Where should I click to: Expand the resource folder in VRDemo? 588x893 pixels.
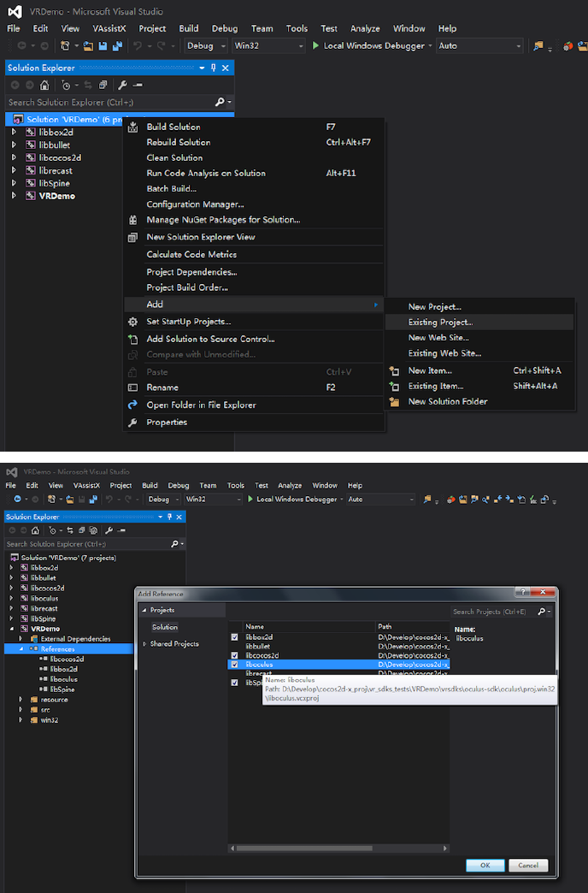pos(21,700)
